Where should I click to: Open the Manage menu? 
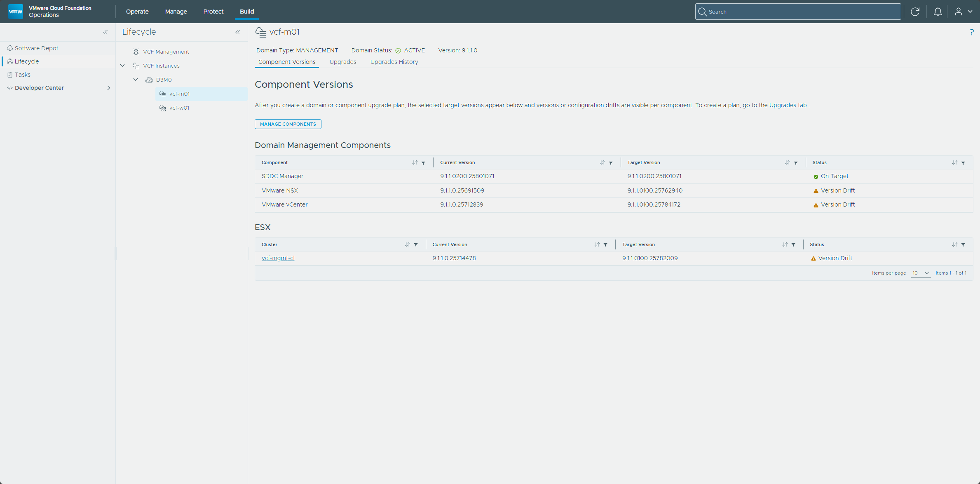176,12
